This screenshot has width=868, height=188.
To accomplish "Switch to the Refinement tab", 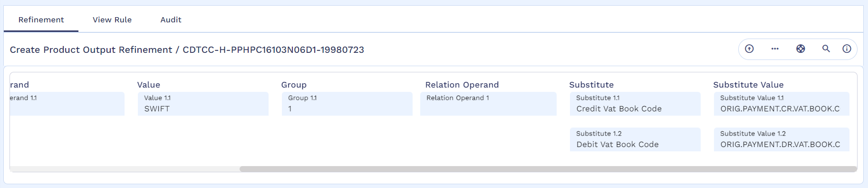I will pyautogui.click(x=41, y=20).
